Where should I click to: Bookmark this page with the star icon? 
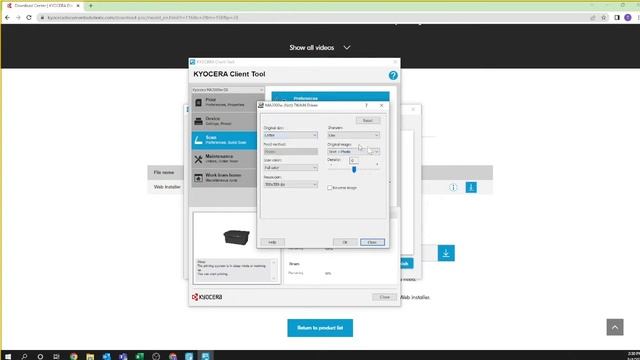[604, 18]
